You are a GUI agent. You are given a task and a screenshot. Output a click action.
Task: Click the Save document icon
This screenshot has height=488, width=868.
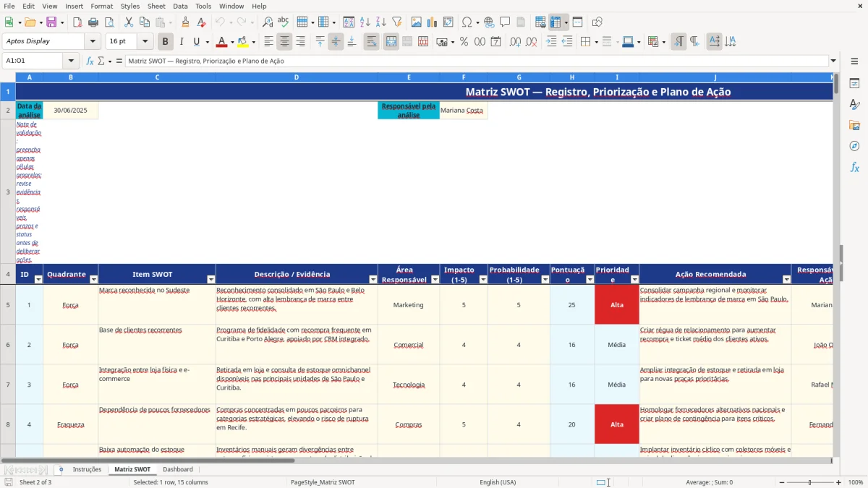click(x=51, y=22)
